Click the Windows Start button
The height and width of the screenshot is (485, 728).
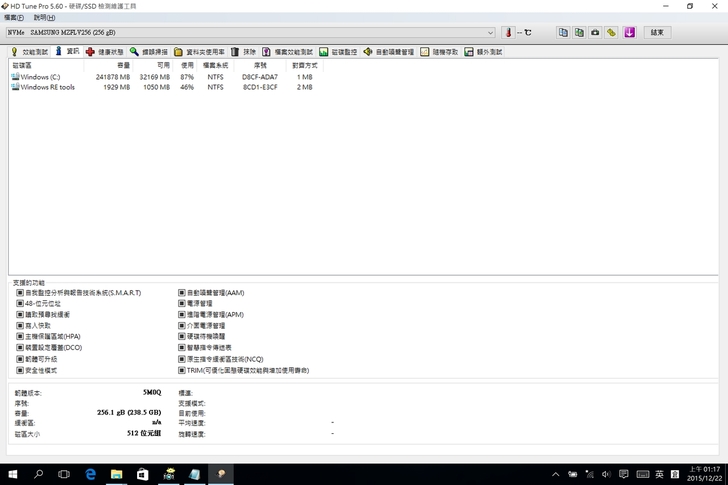(12, 474)
